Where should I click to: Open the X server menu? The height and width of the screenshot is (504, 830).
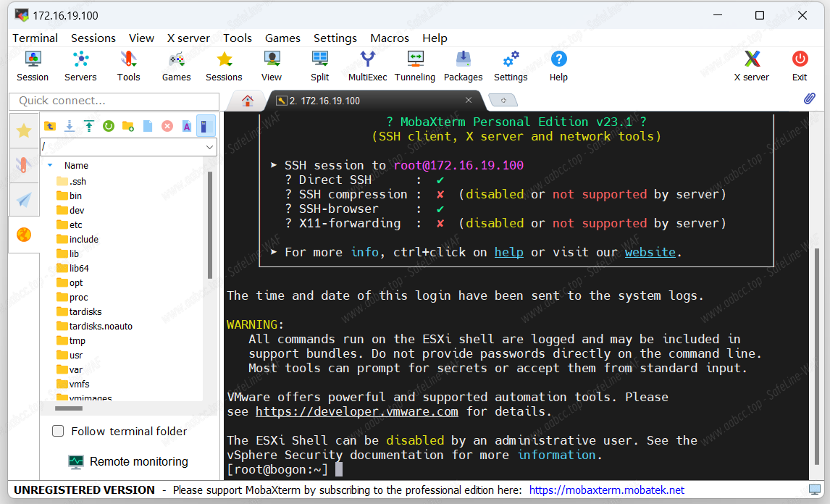(188, 38)
